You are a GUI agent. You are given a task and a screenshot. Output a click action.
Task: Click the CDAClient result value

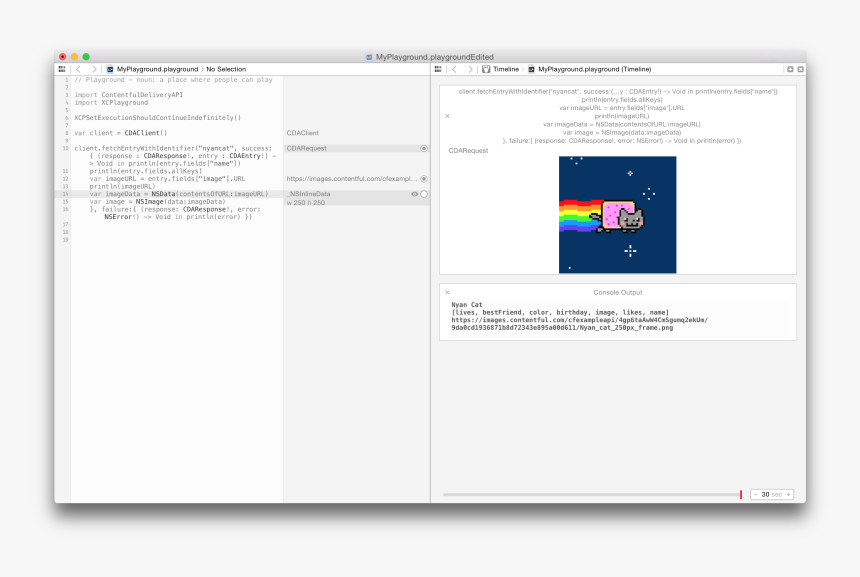click(302, 133)
